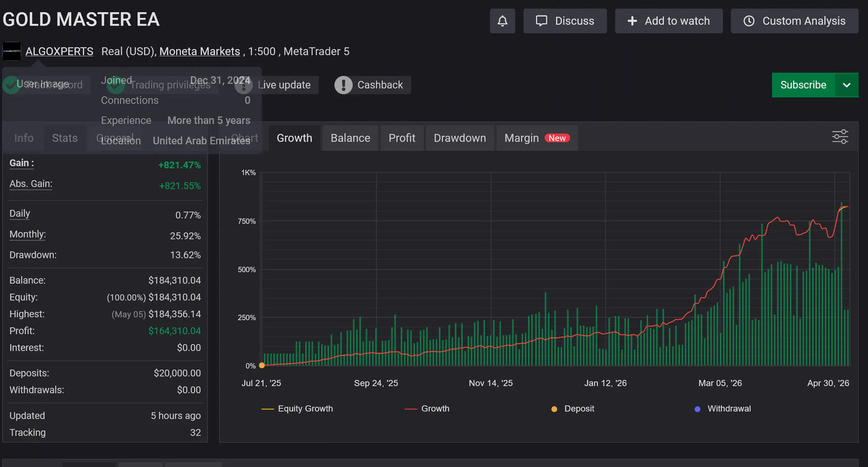
Task: Click the underlined Daily label
Action: [20, 213]
